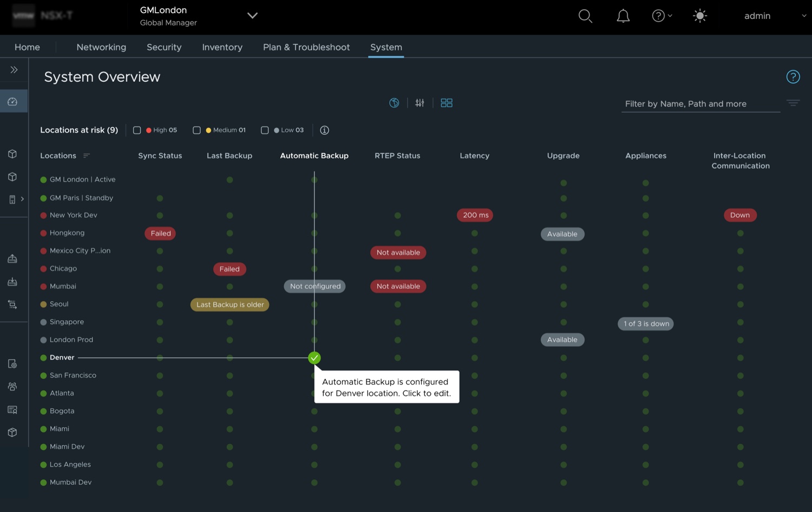Image resolution: width=812 pixels, height=512 pixels.
Task: Toggle the light/dark theme sun icon
Action: coord(700,16)
